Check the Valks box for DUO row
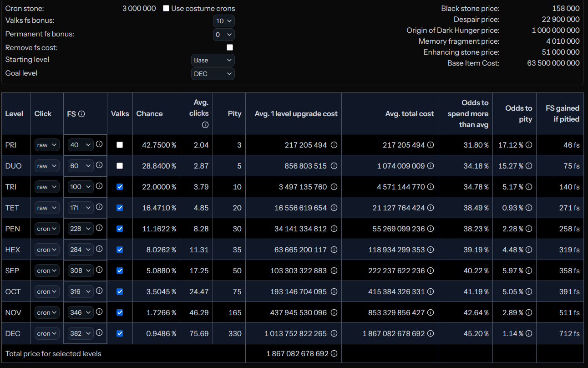The width and height of the screenshot is (588, 368). point(120,166)
